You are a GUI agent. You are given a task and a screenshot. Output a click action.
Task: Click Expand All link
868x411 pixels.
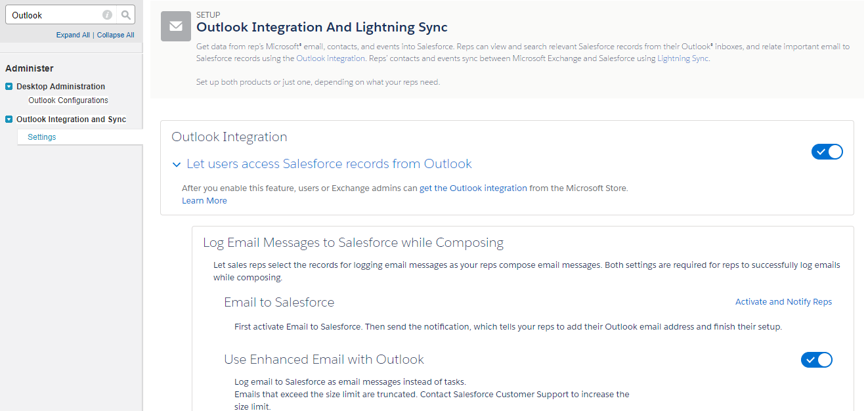(73, 35)
